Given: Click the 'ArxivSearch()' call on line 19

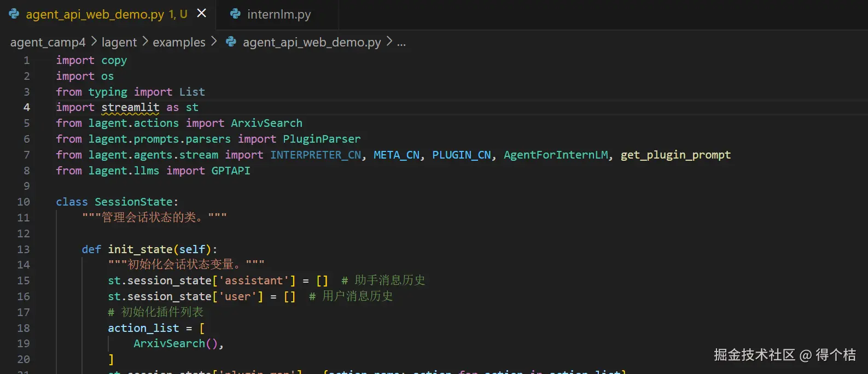Looking at the screenshot, I should 176,343.
